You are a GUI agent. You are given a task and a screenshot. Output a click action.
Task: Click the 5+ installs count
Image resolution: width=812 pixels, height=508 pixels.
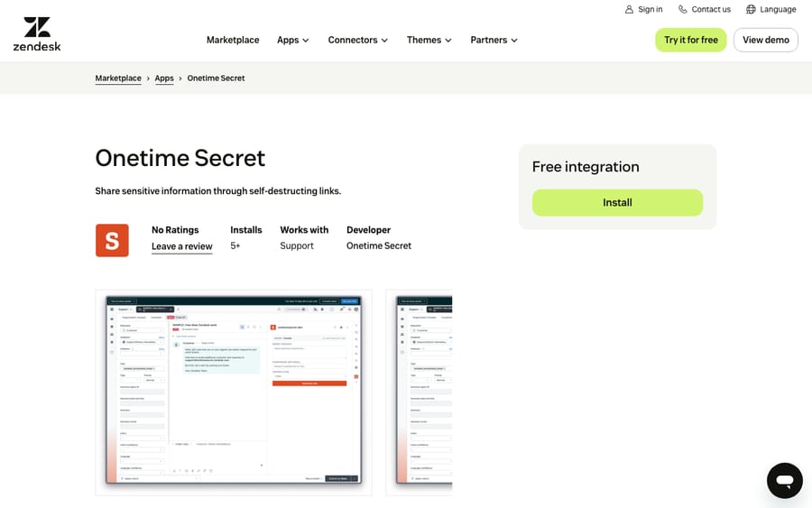(x=235, y=246)
